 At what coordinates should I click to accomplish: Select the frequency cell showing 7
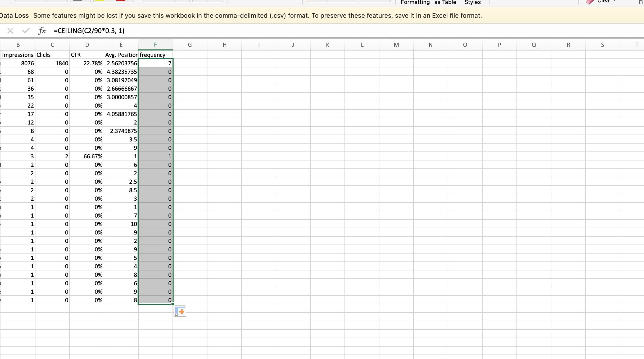pos(156,63)
